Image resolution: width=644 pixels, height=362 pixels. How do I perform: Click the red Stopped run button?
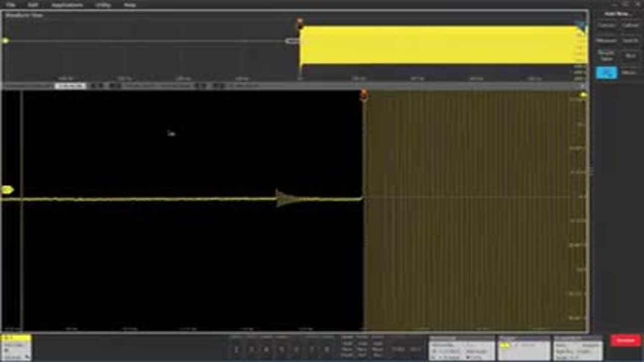coord(625,340)
